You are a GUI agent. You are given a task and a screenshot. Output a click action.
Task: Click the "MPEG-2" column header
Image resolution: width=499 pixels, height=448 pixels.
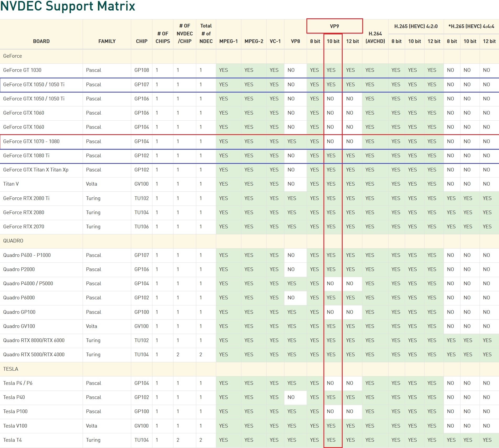(x=254, y=41)
